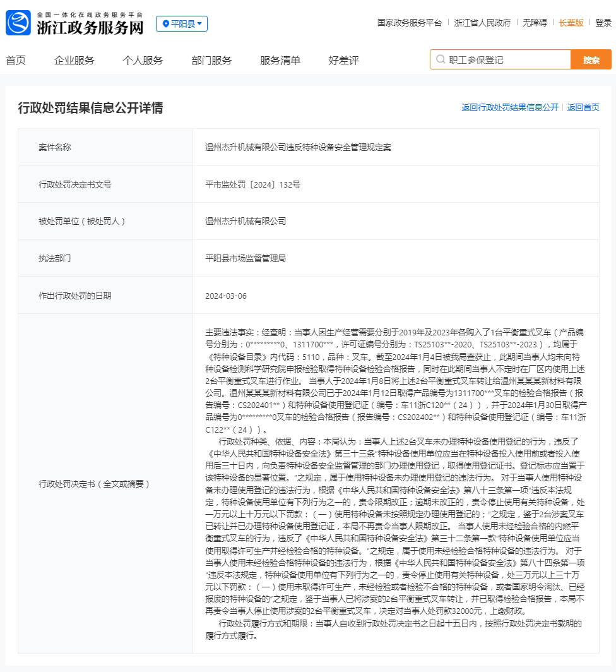616x672 pixels.
Task: Open 服务清单 navigation item
Action: (x=280, y=61)
